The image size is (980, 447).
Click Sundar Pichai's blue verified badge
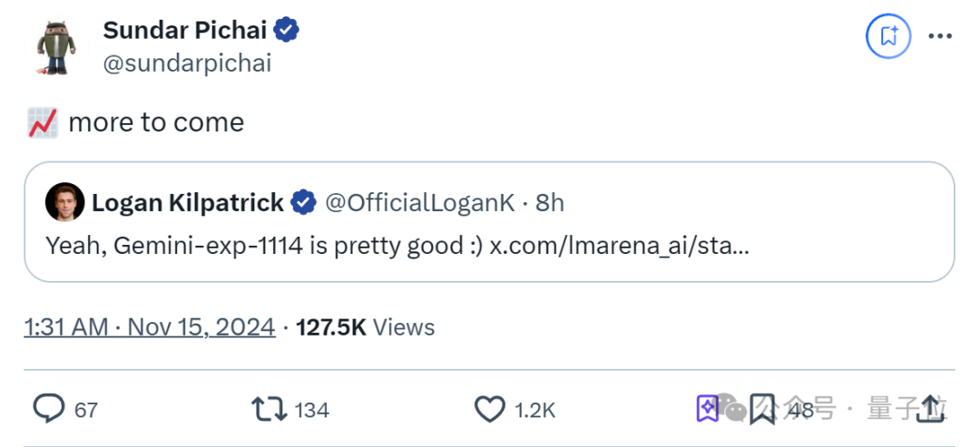[288, 30]
